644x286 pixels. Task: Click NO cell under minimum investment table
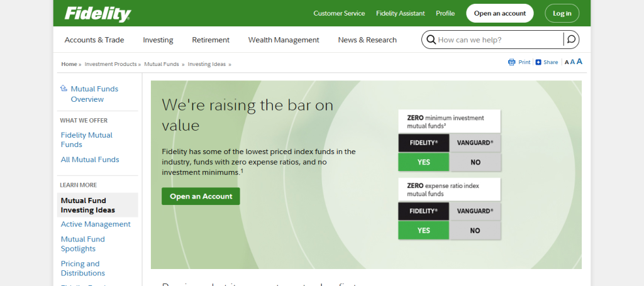pos(475,162)
